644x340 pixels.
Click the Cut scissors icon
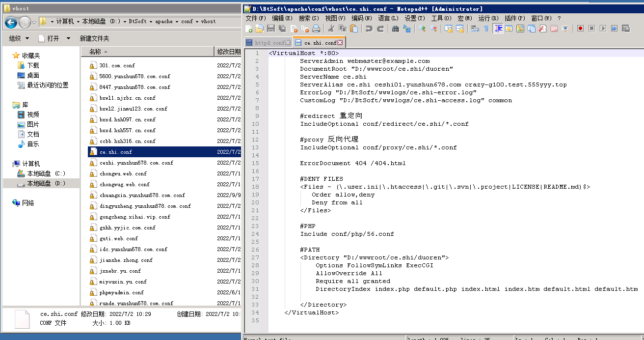331,28
